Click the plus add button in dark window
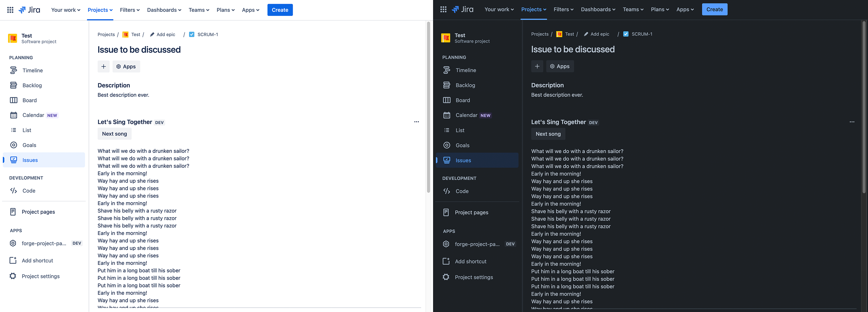Viewport: 868px width, 312px height. (537, 66)
